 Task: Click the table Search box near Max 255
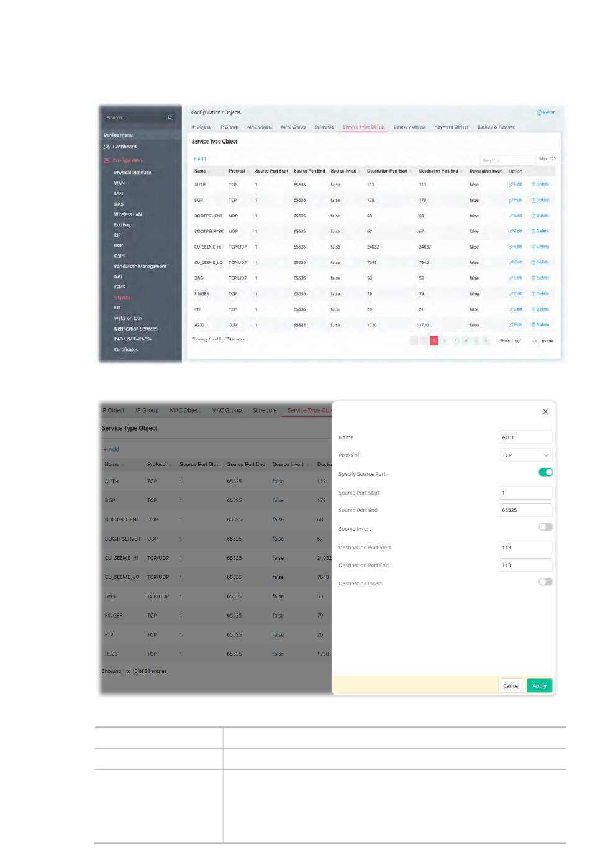pyautogui.click(x=507, y=160)
